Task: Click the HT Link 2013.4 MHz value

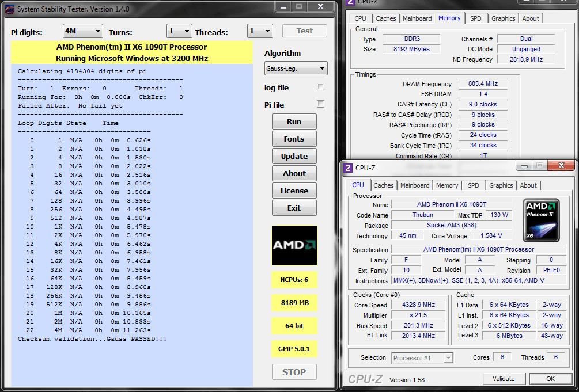Action: tap(418, 336)
